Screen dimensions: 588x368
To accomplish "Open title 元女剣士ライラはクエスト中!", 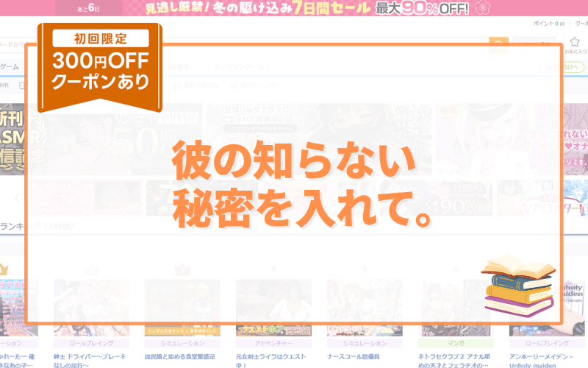I will 270,361.
